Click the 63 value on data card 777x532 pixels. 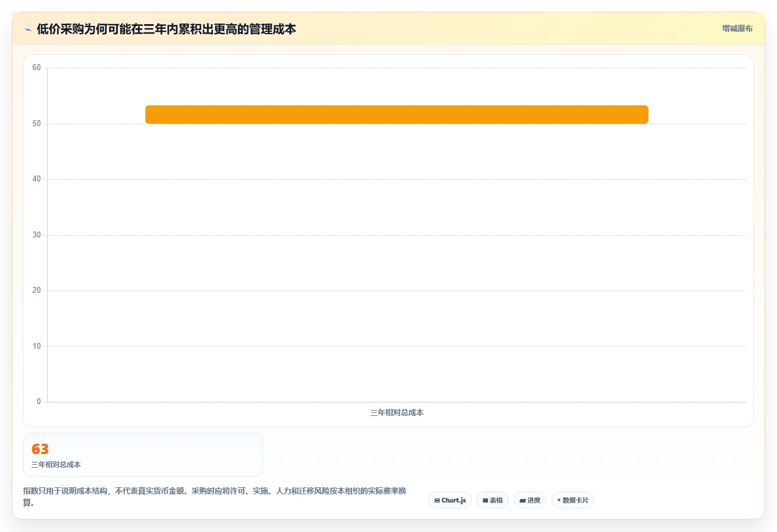pos(40,449)
